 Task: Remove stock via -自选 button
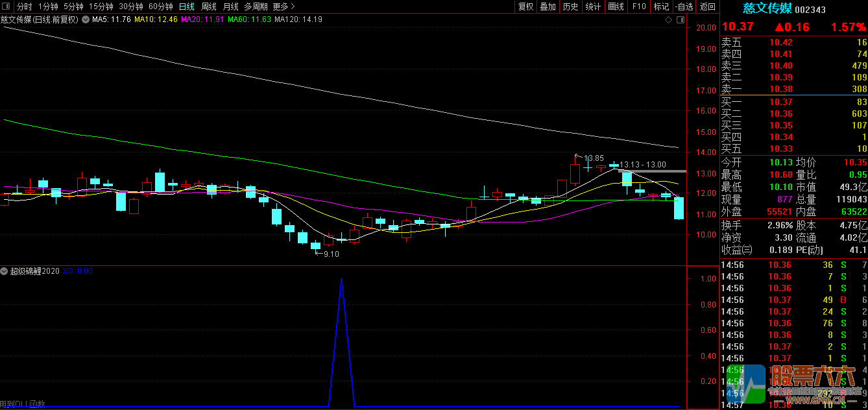[x=684, y=6]
